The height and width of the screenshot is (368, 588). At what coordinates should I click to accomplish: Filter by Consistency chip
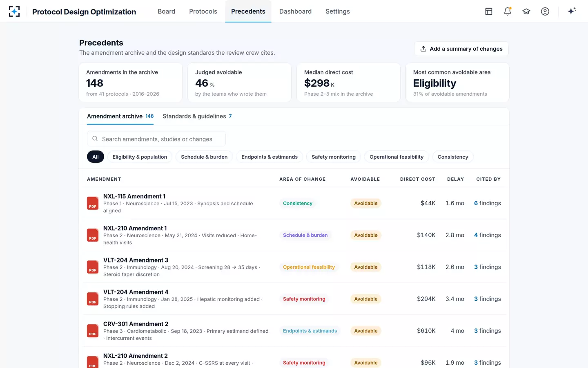tap(453, 157)
